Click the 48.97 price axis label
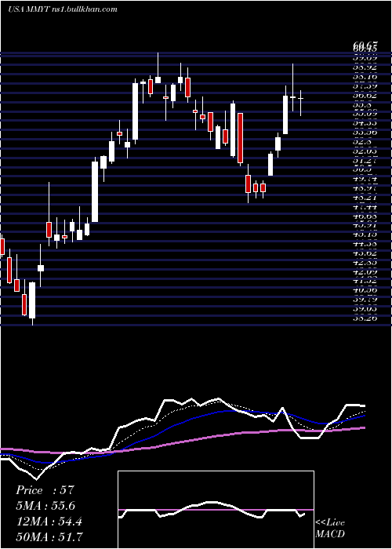The image size is (392, 549). click(x=365, y=189)
